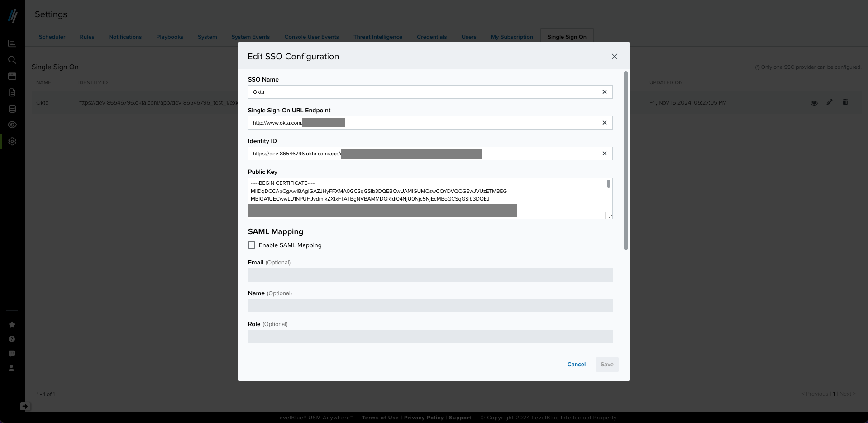Clear the Single Sign-On URL Endpoint field
868x423 pixels.
(x=604, y=123)
